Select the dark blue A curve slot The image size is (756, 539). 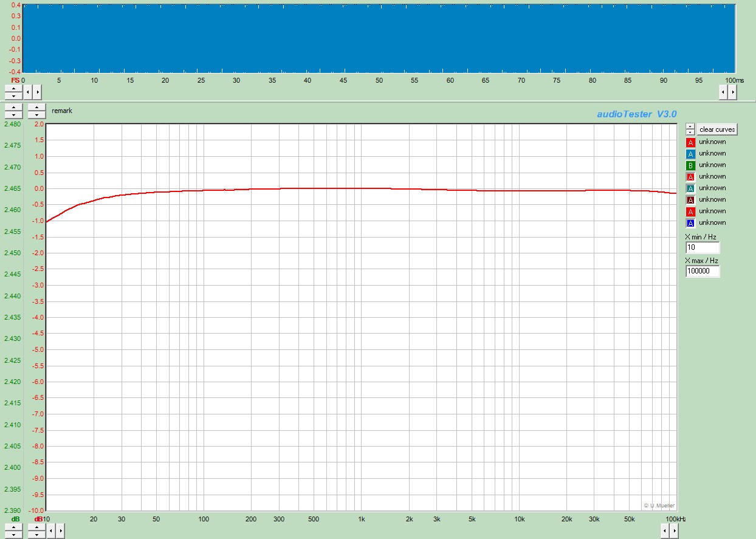coord(690,223)
